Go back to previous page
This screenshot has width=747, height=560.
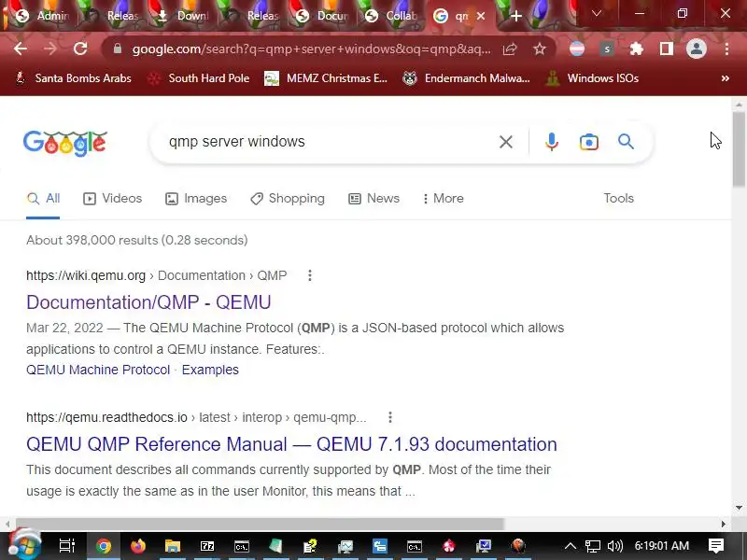click(x=21, y=49)
